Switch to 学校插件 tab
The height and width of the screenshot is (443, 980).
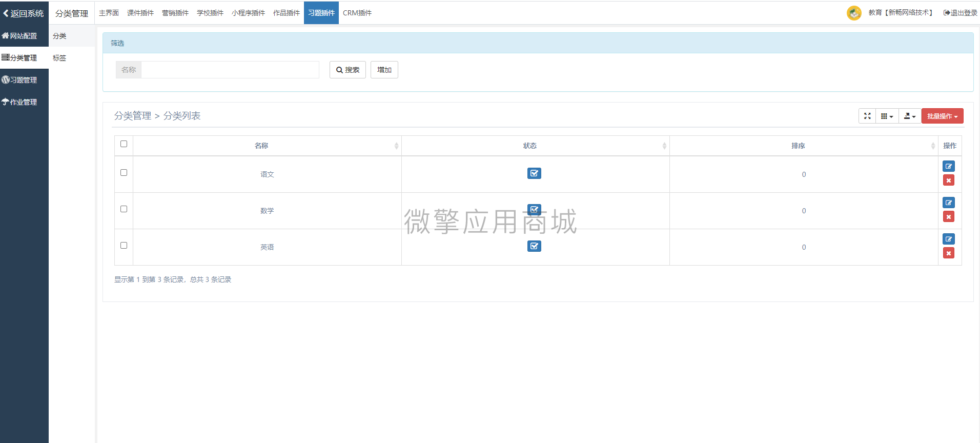(210, 13)
